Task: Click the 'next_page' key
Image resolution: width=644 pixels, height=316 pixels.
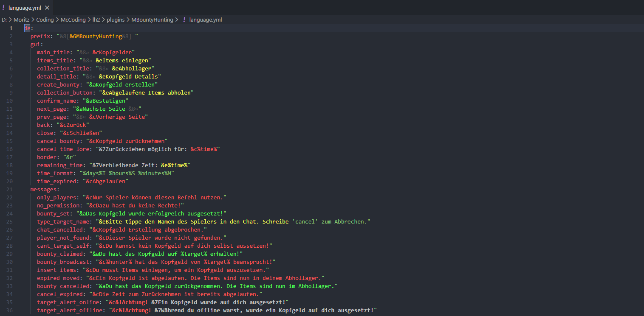Action: coord(51,109)
